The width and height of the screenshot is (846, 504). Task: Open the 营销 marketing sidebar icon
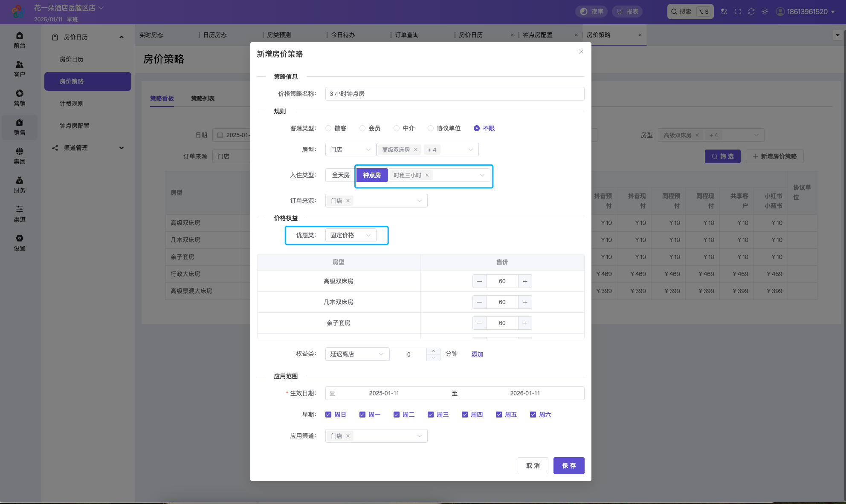pyautogui.click(x=20, y=98)
